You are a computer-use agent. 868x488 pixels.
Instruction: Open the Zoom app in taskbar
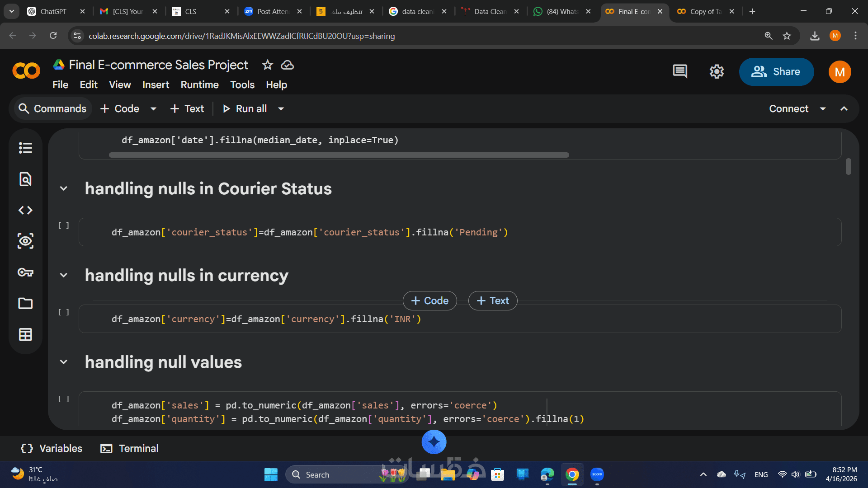pos(597,474)
